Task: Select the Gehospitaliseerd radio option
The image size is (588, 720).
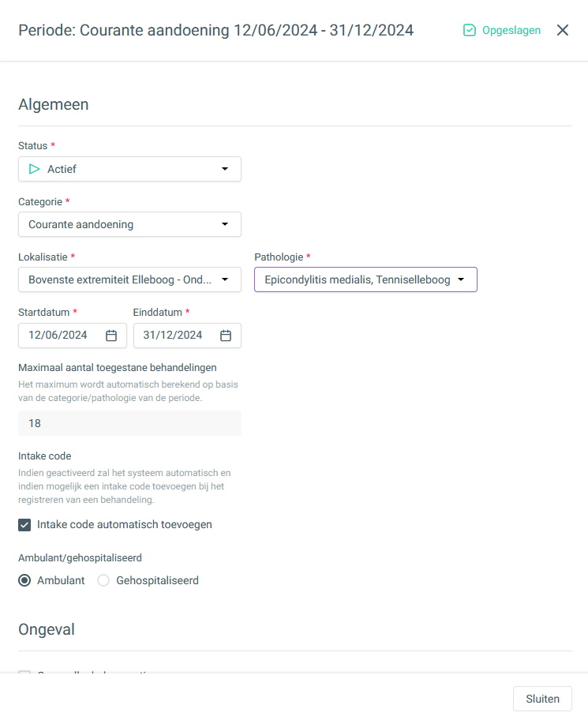Action: pyautogui.click(x=103, y=580)
